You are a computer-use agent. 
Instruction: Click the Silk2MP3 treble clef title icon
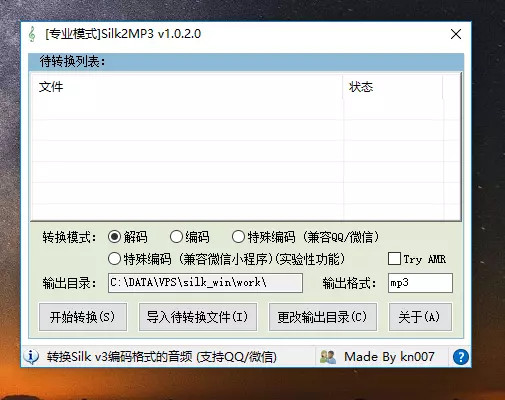tap(32, 34)
